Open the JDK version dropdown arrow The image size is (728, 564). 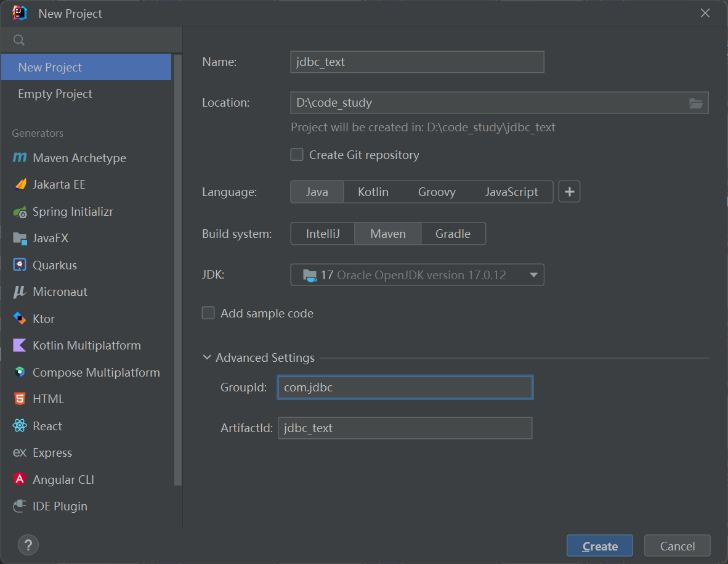[534, 275]
